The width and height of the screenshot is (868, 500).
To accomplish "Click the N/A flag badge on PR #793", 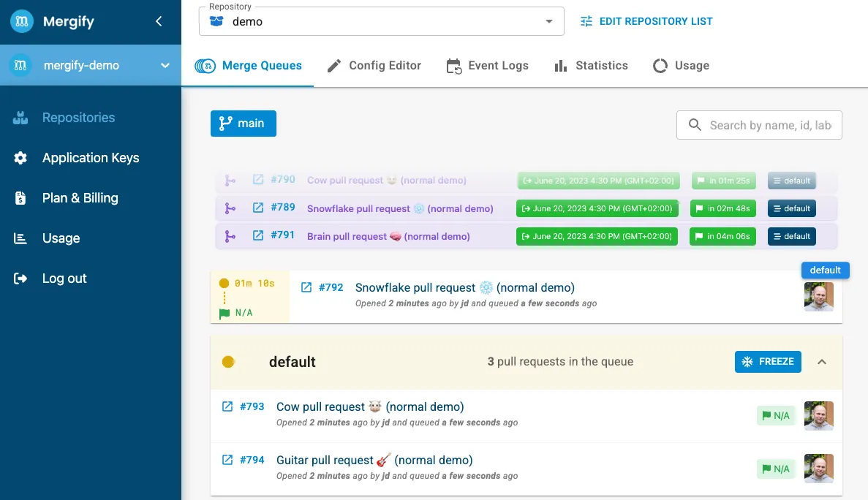I will [775, 415].
